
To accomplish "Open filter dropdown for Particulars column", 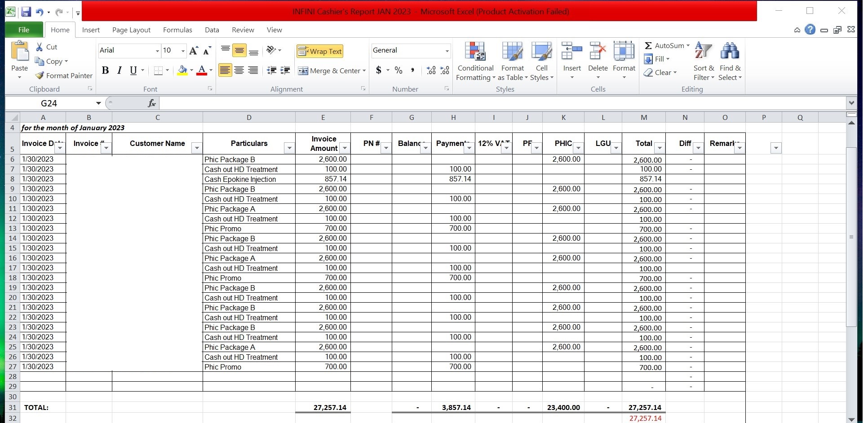I will pos(289,148).
